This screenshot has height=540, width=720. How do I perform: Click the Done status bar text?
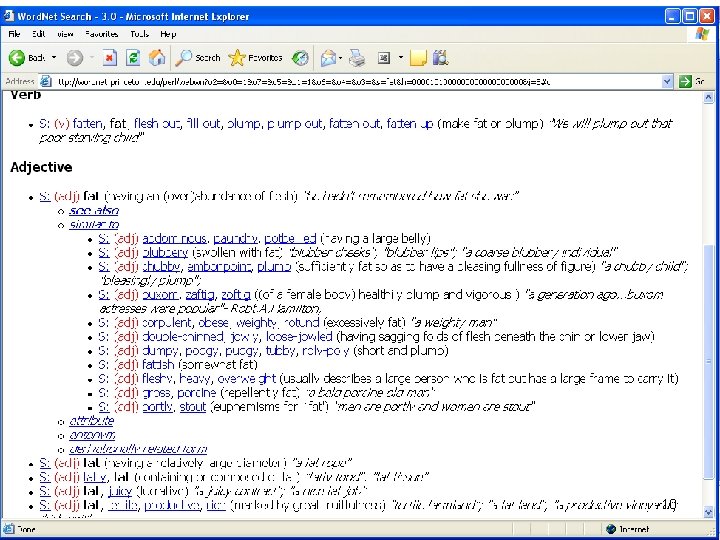coord(27,529)
